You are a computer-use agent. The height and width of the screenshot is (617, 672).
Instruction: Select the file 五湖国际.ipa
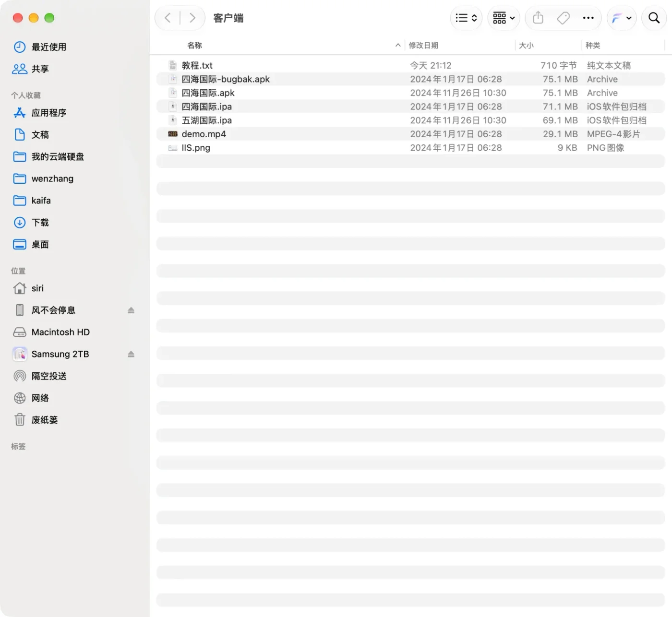click(x=410, y=120)
